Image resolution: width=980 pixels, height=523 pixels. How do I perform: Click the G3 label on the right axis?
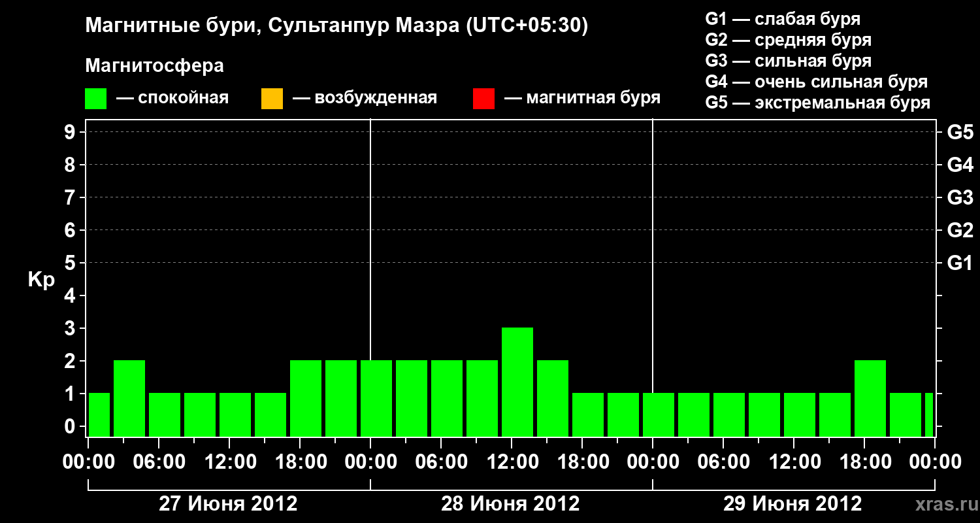(x=960, y=197)
